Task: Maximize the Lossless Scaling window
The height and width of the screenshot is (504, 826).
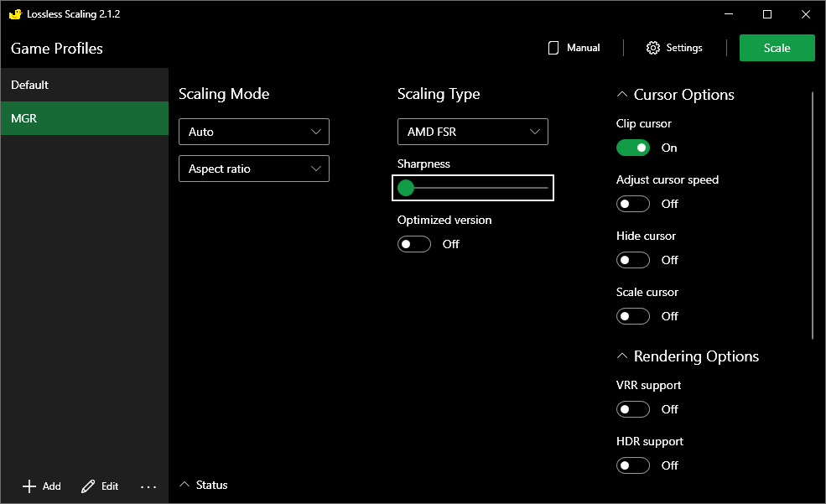Action: pyautogui.click(x=766, y=14)
